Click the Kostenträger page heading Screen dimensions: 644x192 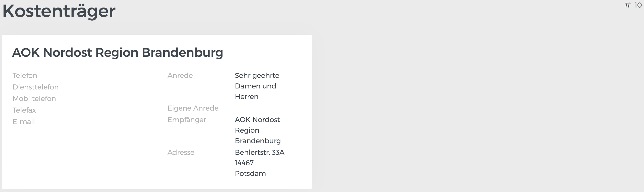click(59, 11)
